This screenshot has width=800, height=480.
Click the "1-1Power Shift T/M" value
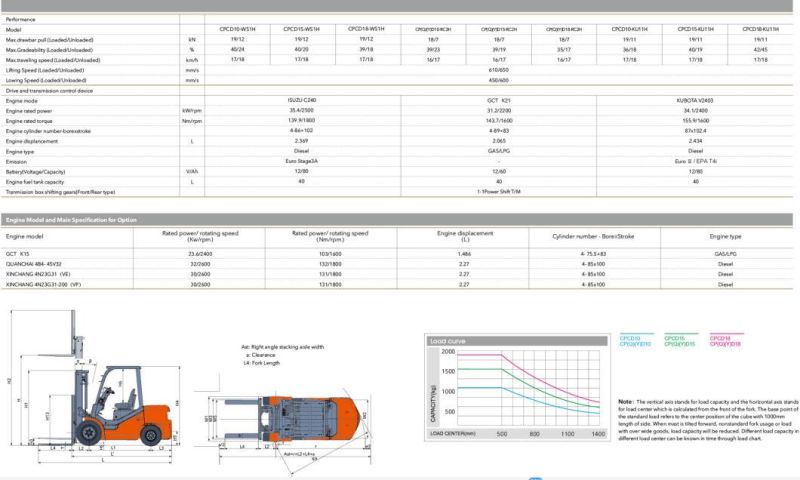coord(499,192)
